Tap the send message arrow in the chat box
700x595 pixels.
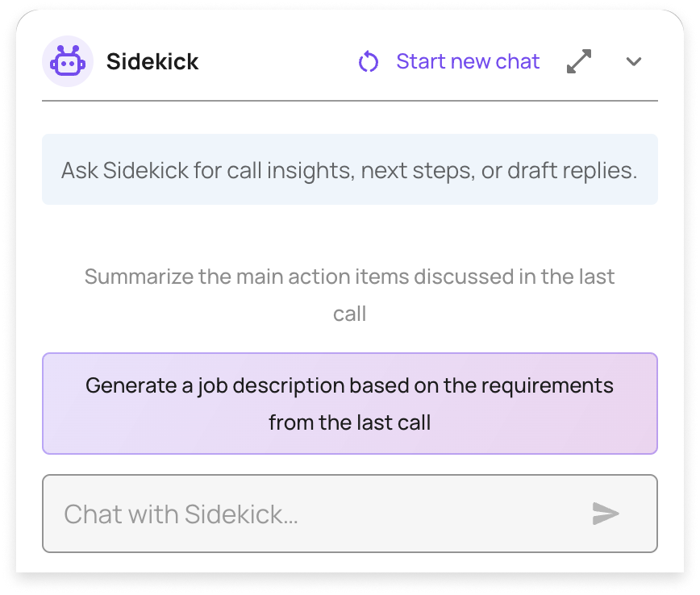[606, 514]
